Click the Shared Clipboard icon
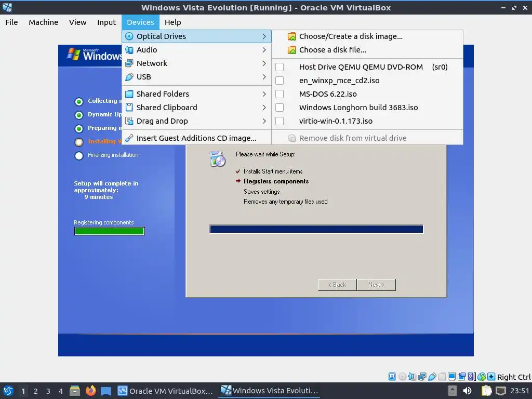532x399 pixels. tap(129, 108)
